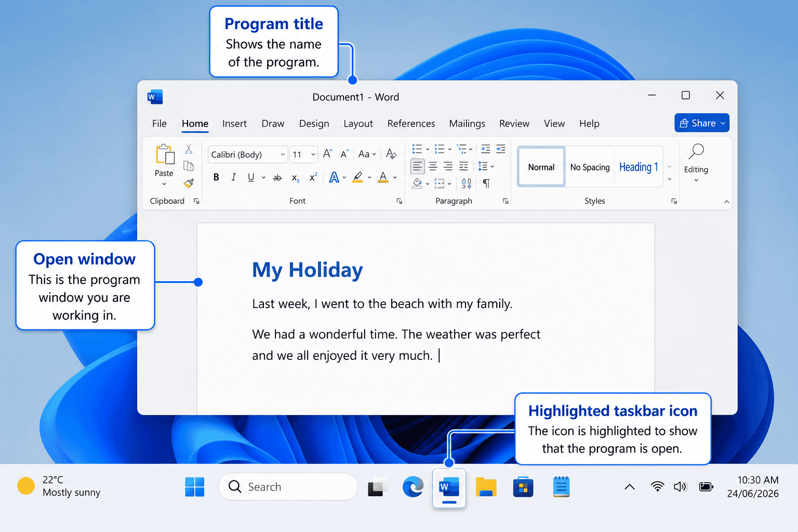The width and height of the screenshot is (798, 532).
Task: Open the Font dialog launcher
Action: point(399,201)
